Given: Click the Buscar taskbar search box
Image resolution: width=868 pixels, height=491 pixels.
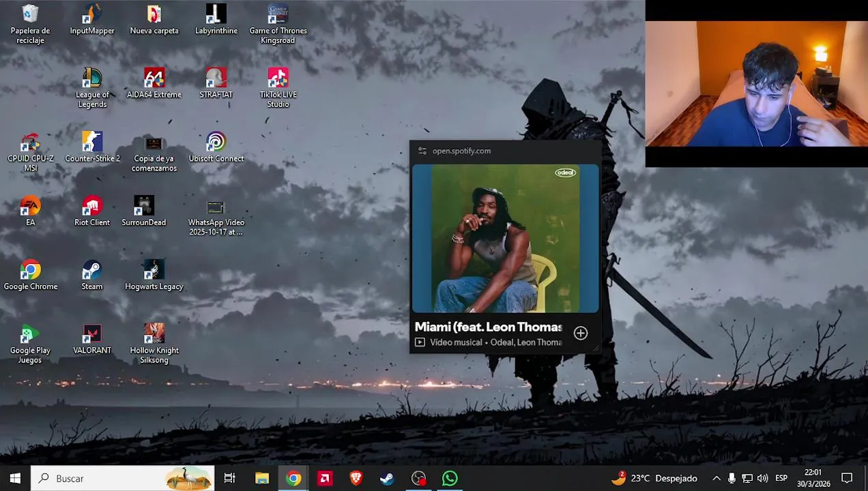Looking at the screenshot, I should pyautogui.click(x=123, y=478).
